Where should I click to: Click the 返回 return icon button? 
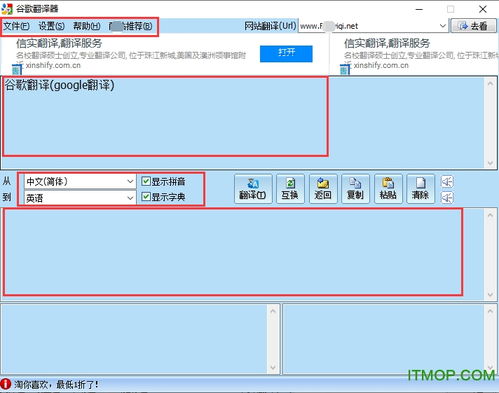(x=323, y=189)
